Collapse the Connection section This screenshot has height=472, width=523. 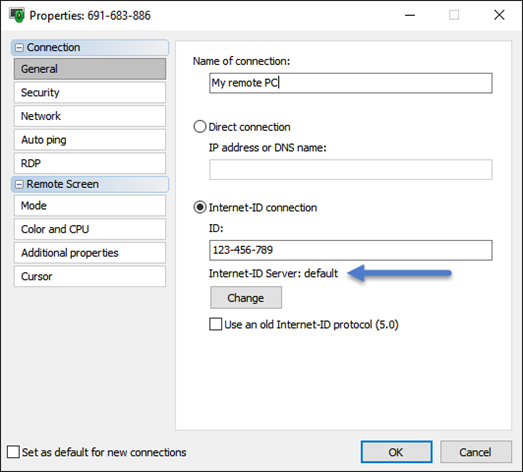[x=19, y=48]
